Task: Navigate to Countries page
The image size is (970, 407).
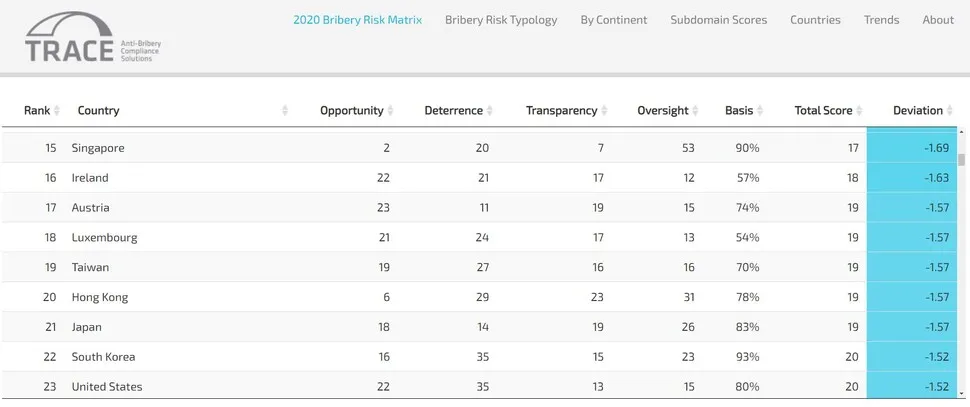Action: (815, 20)
